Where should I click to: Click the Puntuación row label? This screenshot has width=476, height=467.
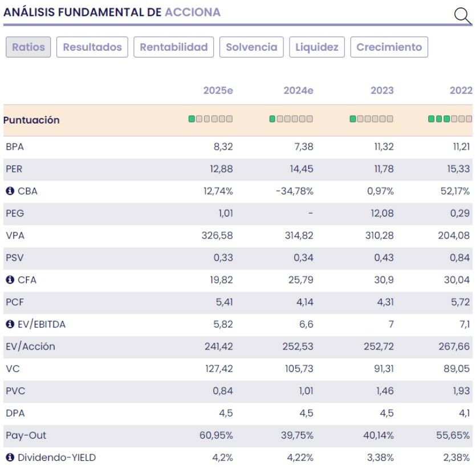coord(31,120)
